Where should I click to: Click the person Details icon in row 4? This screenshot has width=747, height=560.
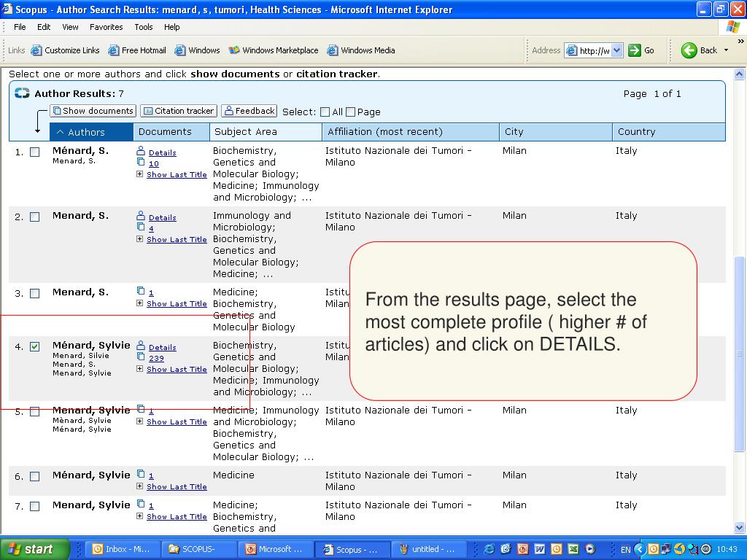pyautogui.click(x=141, y=346)
